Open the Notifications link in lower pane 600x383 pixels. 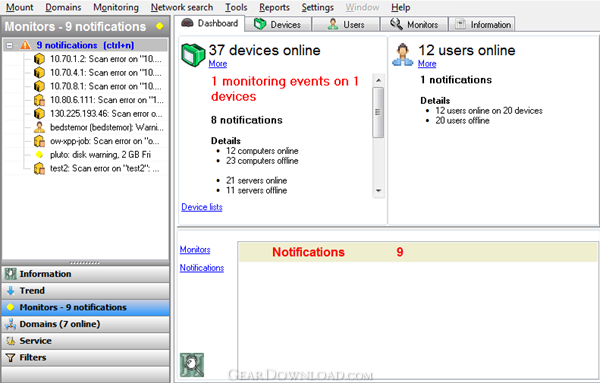(x=202, y=268)
